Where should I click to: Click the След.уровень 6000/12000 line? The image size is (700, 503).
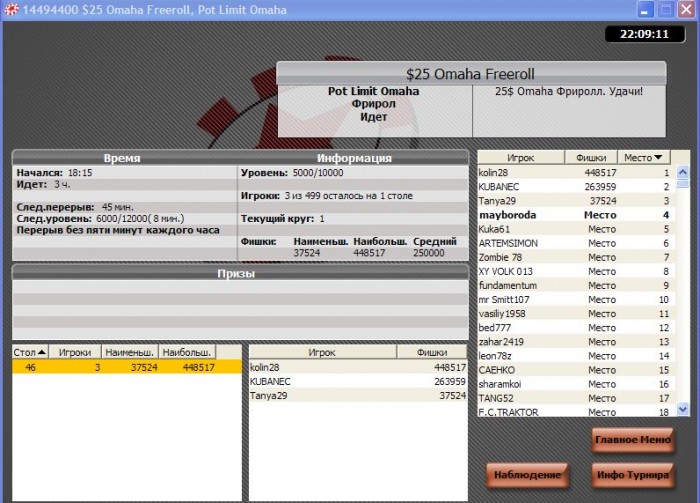[100, 219]
